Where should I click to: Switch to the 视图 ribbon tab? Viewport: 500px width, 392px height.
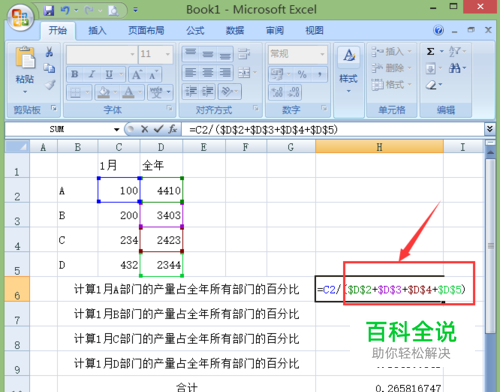coord(315,31)
